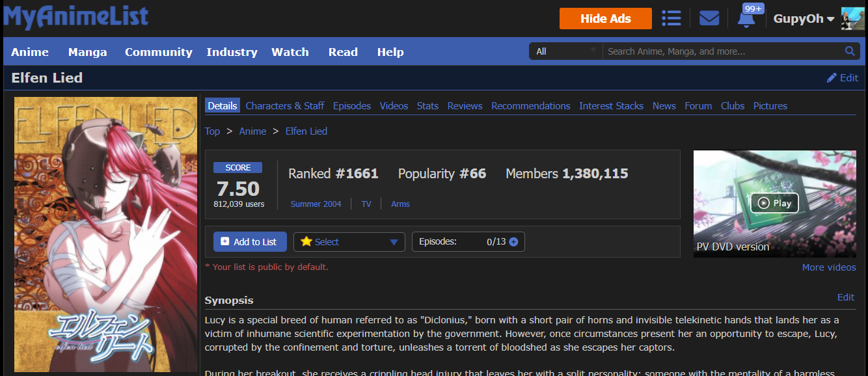Click the Add to List button
868x376 pixels.
click(x=250, y=242)
